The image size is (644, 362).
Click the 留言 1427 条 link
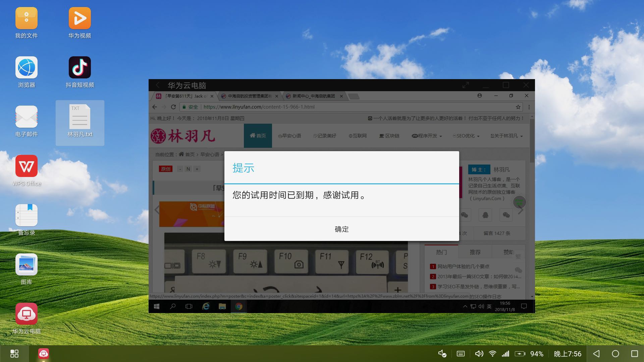[x=497, y=233]
